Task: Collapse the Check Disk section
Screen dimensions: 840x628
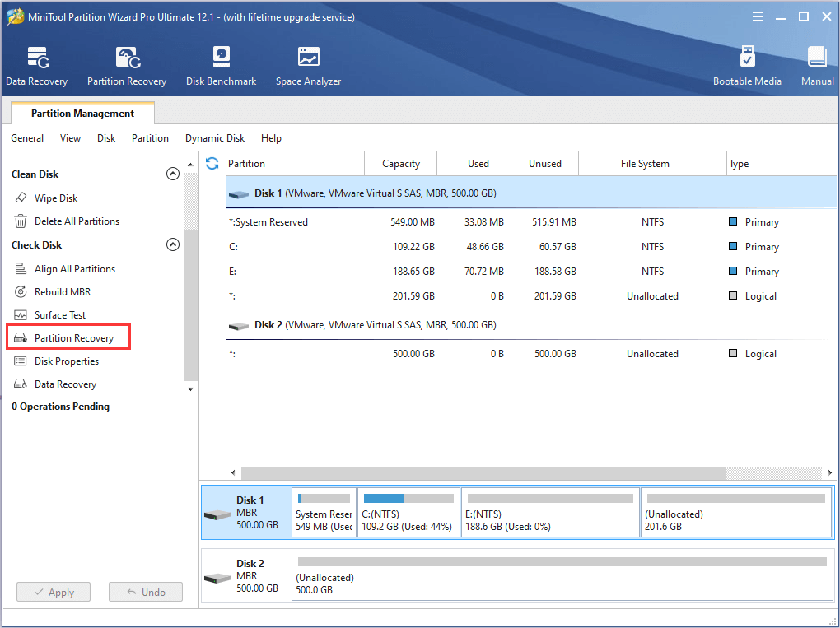Action: click(172, 244)
